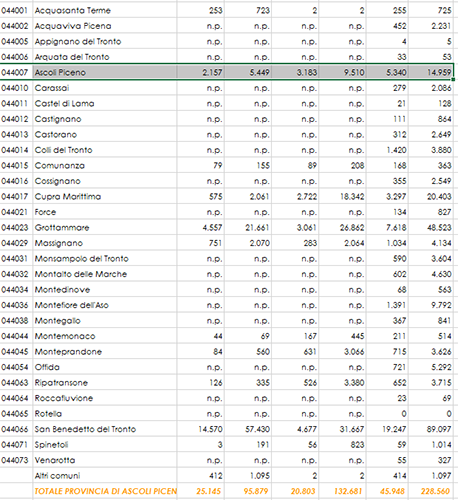The image size is (458, 500).
Task: Click the total cell showing 25.145
Action: pyautogui.click(x=201, y=491)
